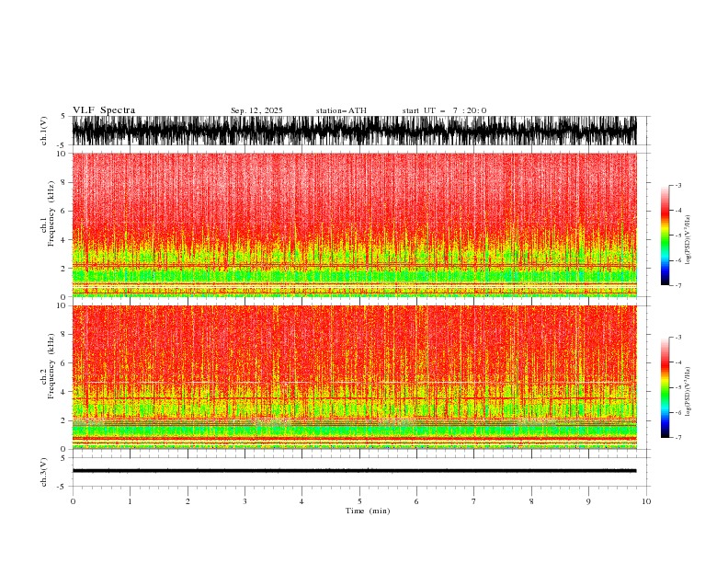The height and width of the screenshot is (563, 728).
Task: Click the date text "Sep. 12, 2025"
Action: pyautogui.click(x=256, y=110)
